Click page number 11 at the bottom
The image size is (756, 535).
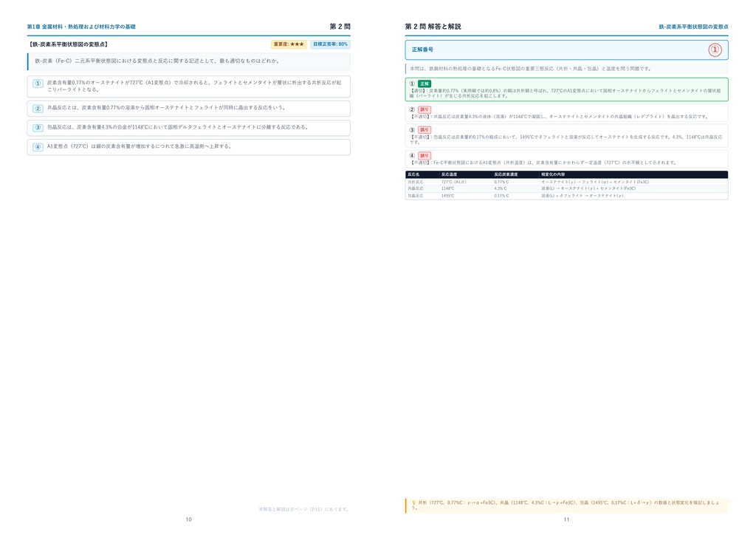(566, 519)
